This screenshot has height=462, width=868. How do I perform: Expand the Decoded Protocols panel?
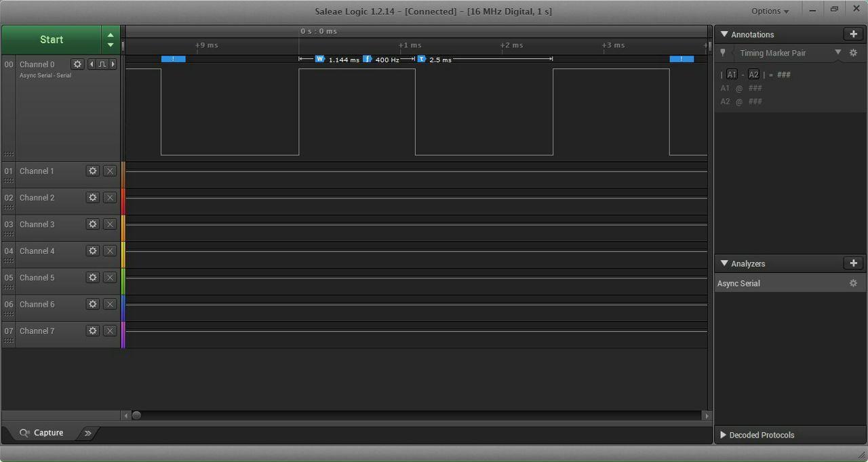coord(724,435)
